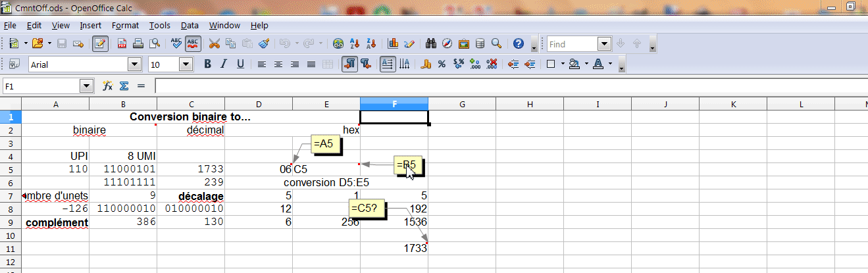Toggle Edit File mode icon

click(x=100, y=44)
